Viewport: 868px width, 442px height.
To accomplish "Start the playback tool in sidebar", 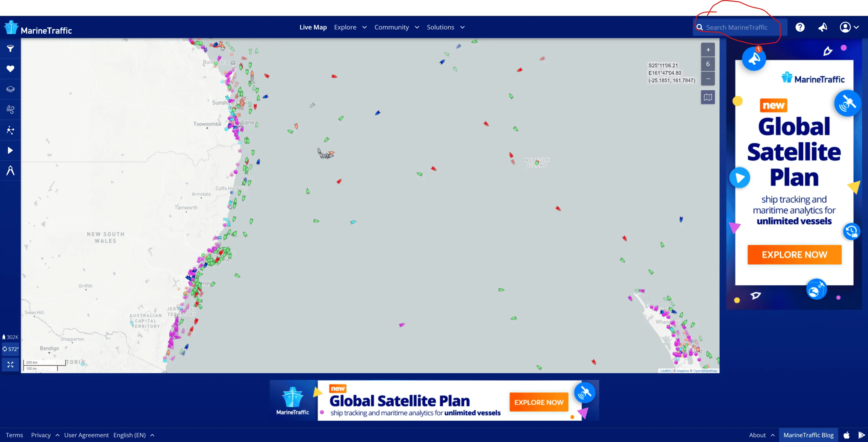I will tap(10, 150).
